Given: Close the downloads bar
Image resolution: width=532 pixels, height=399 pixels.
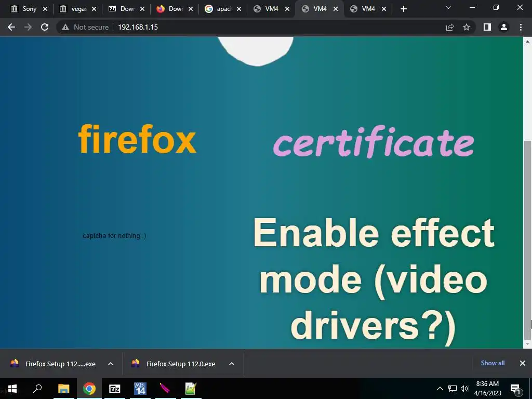Looking at the screenshot, I should click(523, 363).
